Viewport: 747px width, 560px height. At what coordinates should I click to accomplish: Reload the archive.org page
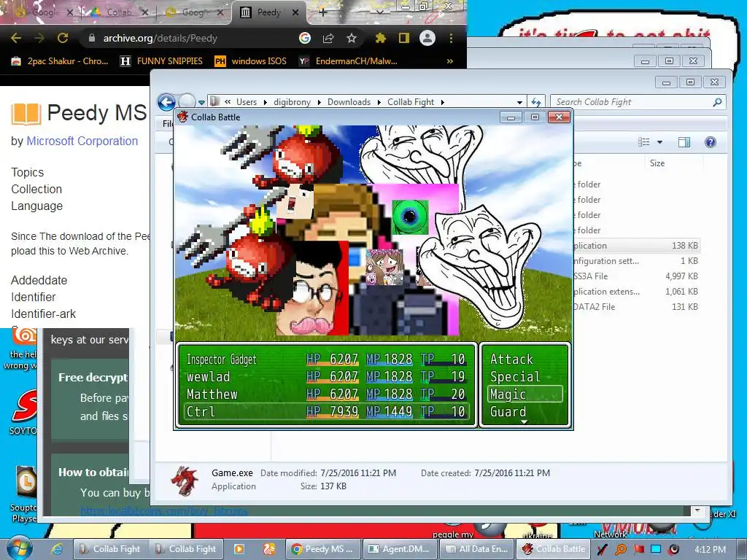(63, 38)
